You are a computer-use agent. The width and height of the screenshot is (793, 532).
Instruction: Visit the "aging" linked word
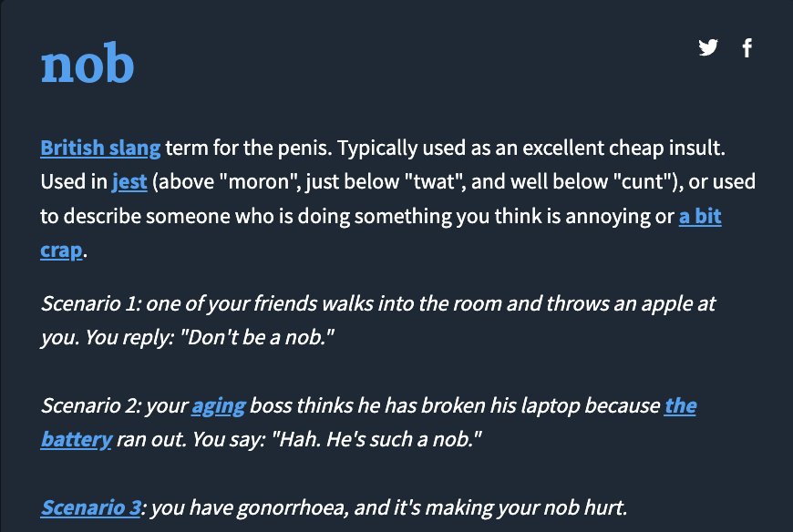click(x=218, y=405)
